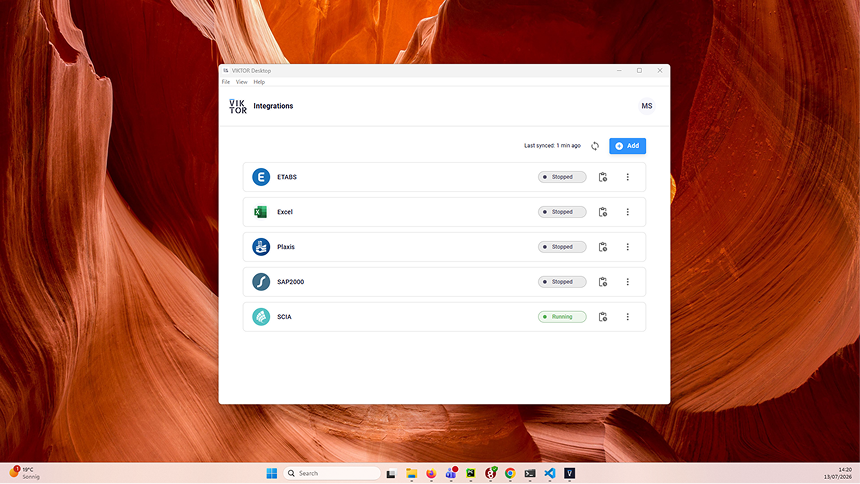Click the ETABS Stopped status badge
Screen dimensions: 860x484
click(x=562, y=177)
